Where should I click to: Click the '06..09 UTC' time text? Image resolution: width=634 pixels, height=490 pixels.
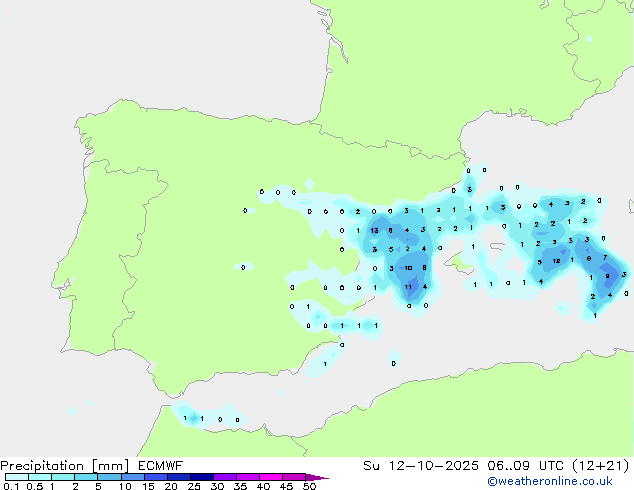[x=525, y=466]
